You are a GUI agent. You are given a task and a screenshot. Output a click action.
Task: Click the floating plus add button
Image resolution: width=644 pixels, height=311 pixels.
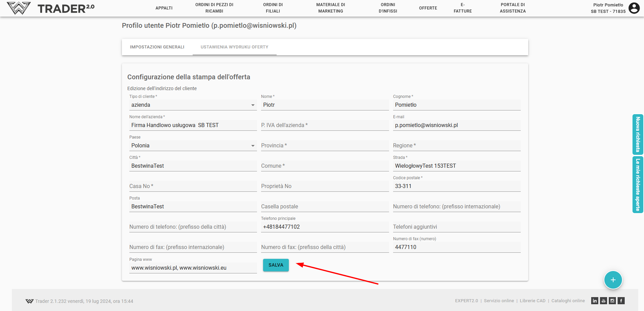pos(613,280)
